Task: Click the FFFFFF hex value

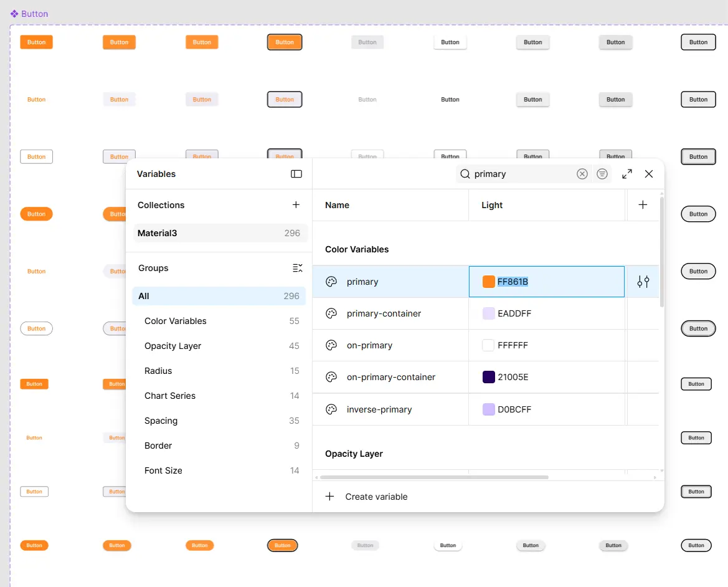Action: (x=513, y=345)
